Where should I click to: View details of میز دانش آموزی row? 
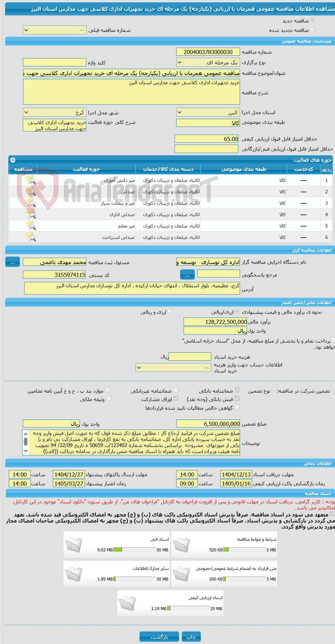tap(31, 181)
